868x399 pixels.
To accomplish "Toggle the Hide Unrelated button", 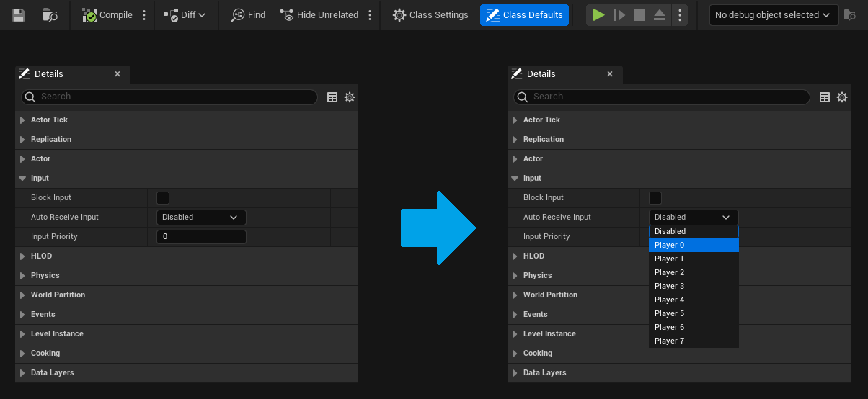I will pyautogui.click(x=319, y=14).
